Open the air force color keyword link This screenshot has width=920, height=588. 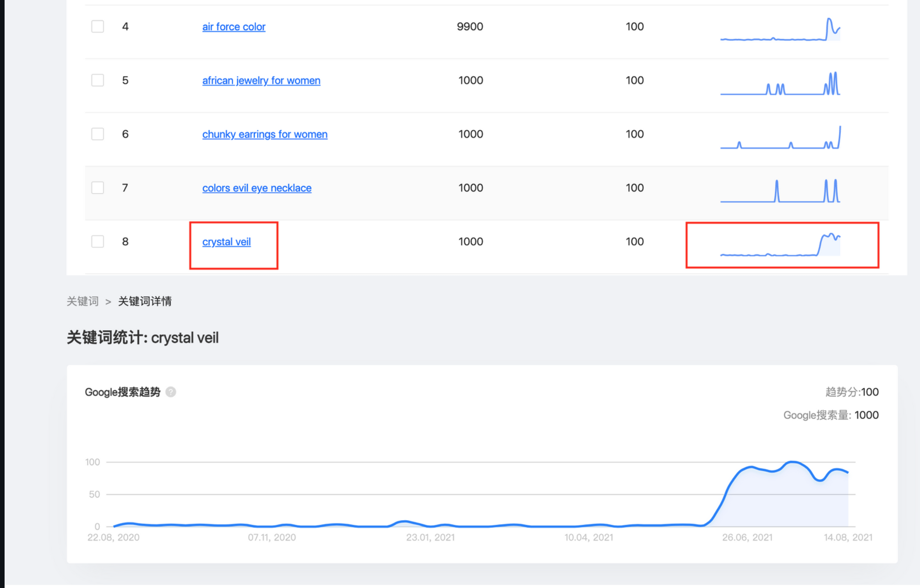pos(234,27)
